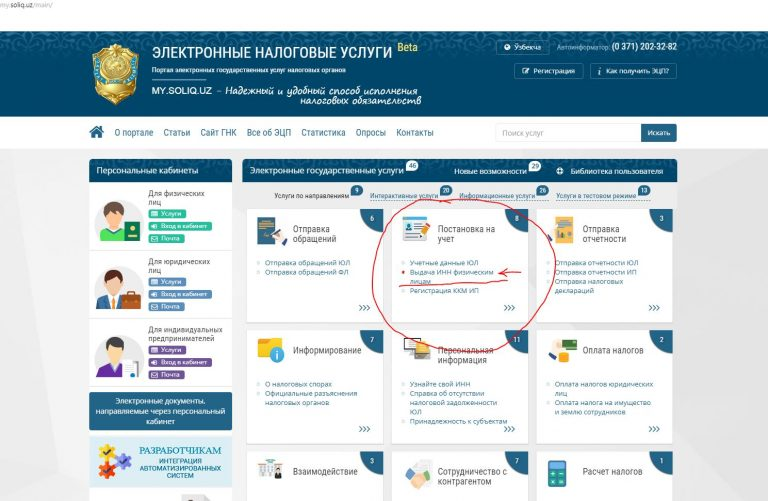The image size is (768, 501).
Task: Open the Постановка на учет category icon
Action: 416,229
